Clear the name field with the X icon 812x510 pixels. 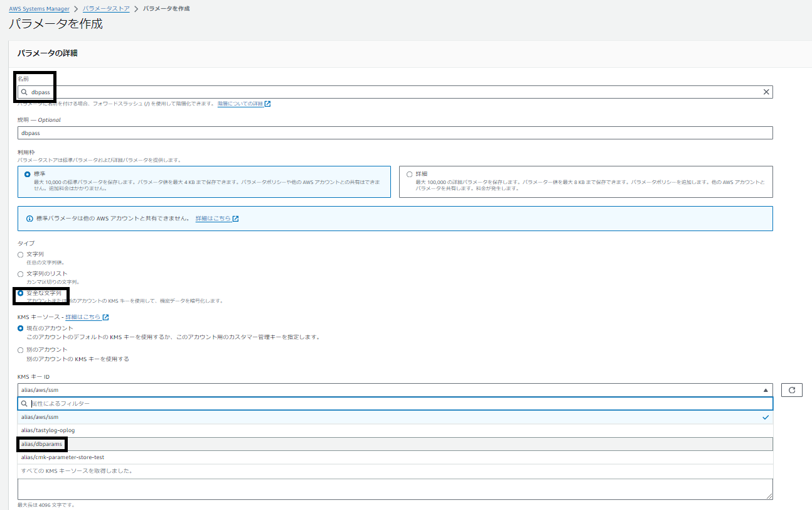point(766,92)
